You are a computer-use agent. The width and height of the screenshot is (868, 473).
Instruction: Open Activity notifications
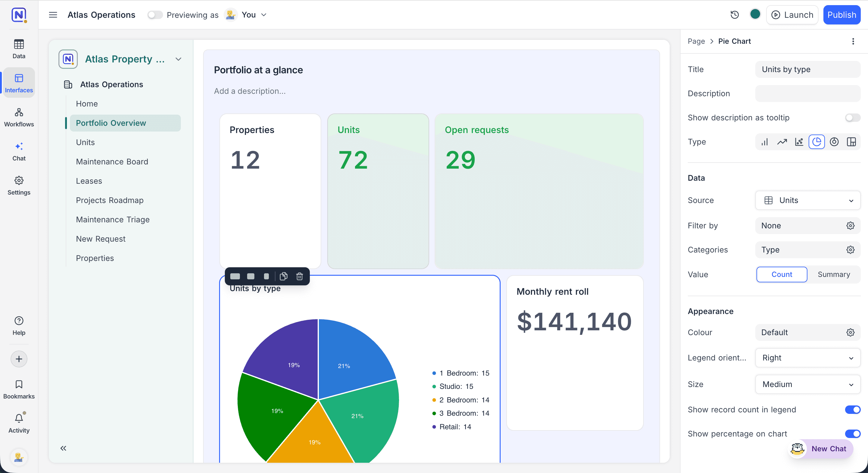tap(19, 424)
